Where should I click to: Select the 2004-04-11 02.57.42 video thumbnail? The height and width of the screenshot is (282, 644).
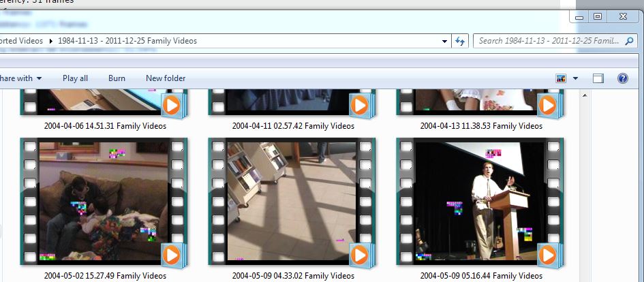292,103
